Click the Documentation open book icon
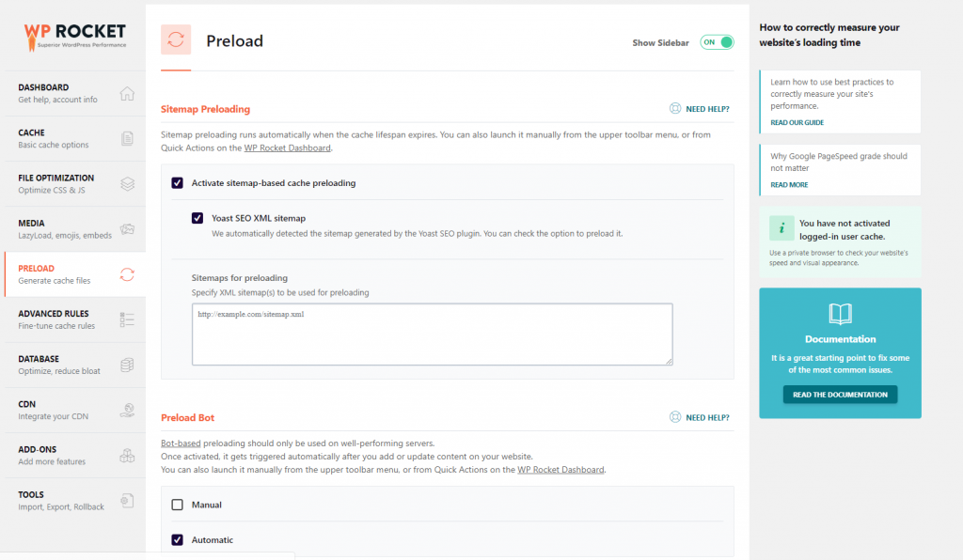963x560 pixels. [x=840, y=314]
